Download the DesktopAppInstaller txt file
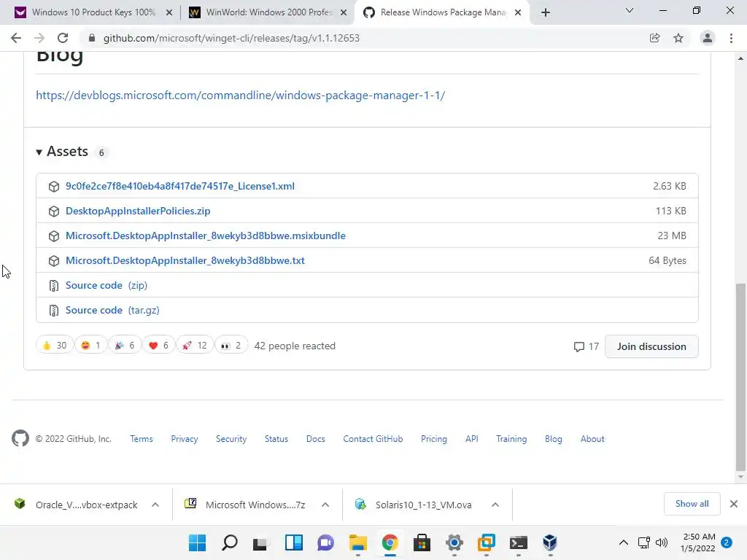 [185, 260]
